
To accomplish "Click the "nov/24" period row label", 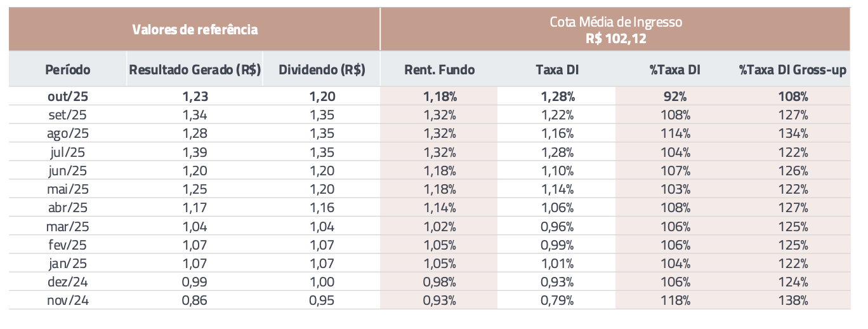I will (68, 300).
